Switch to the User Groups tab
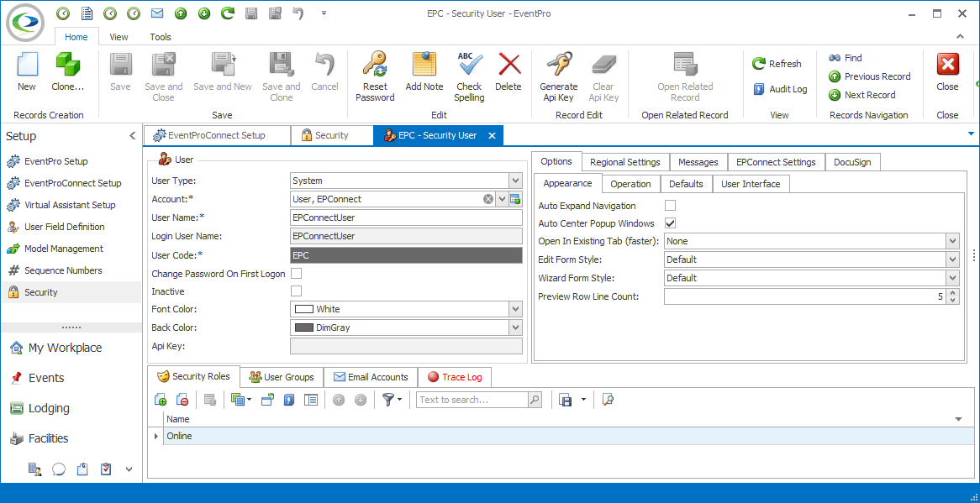Screen dimensions: 980x503 tap(282, 377)
